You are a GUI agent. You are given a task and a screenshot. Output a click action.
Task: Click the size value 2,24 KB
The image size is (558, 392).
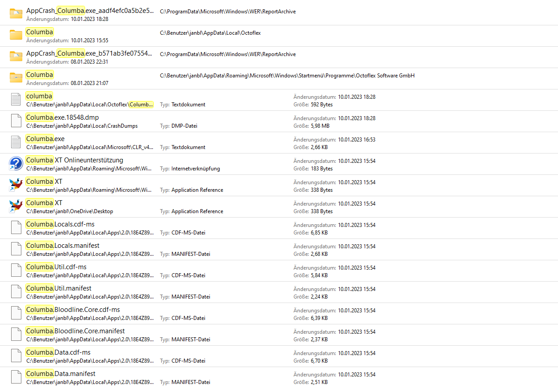point(319,297)
